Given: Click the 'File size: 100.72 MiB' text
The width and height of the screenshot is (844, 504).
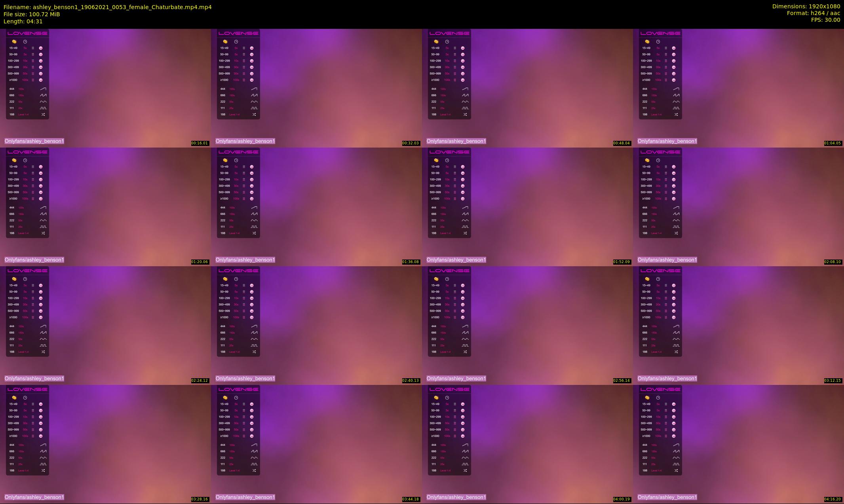Looking at the screenshot, I should tap(32, 14).
